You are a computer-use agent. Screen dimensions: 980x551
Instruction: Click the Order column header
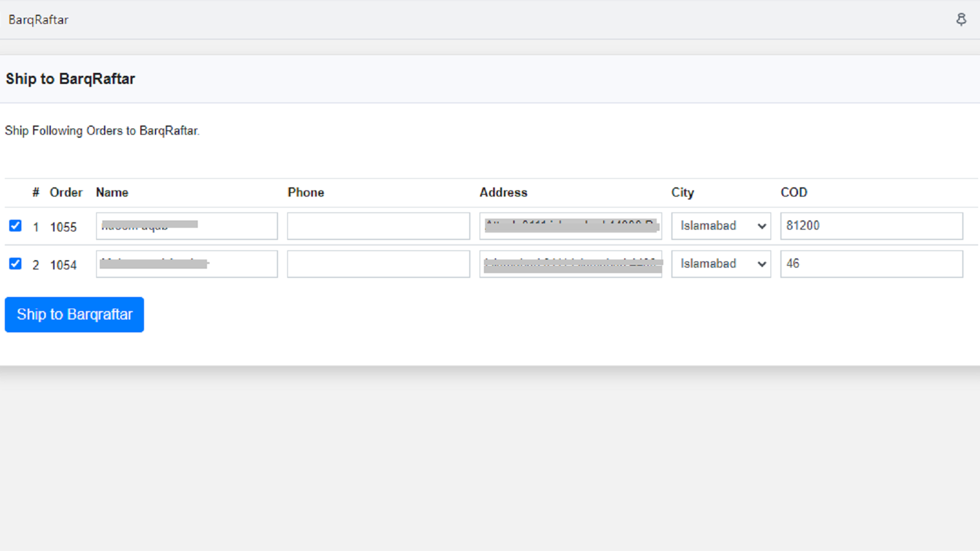[66, 192]
